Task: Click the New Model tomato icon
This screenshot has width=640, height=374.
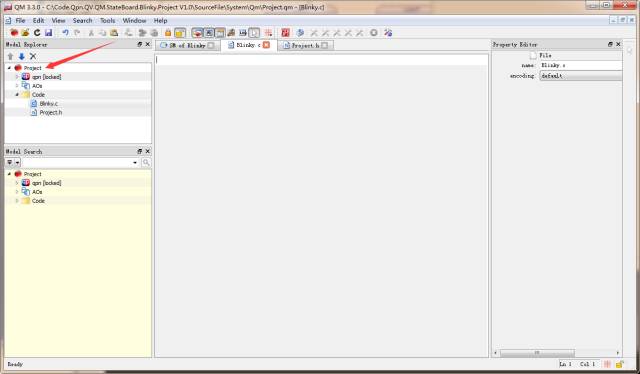Action: coord(14,33)
